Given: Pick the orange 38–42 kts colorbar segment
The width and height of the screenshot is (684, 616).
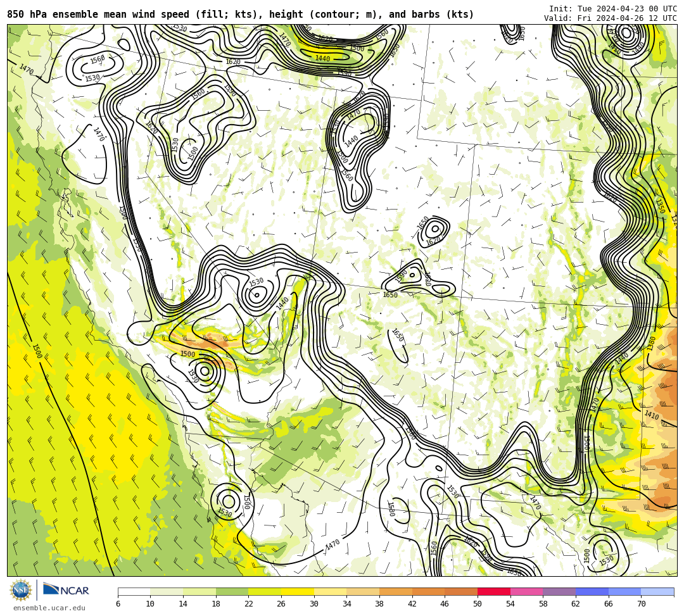Looking at the screenshot, I should [x=396, y=591].
